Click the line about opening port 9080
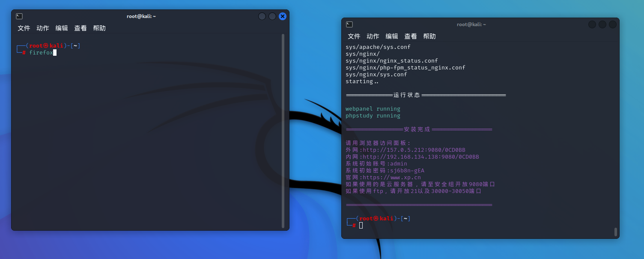 point(420,184)
